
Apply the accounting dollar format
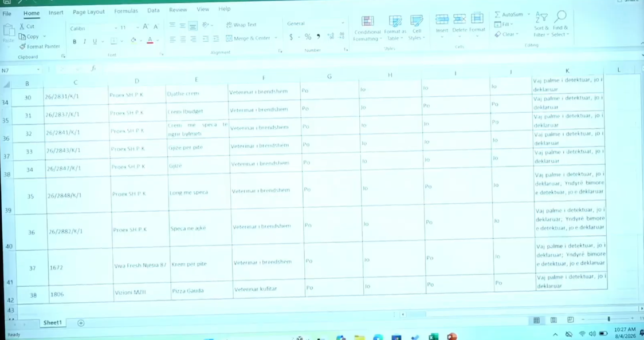click(291, 37)
